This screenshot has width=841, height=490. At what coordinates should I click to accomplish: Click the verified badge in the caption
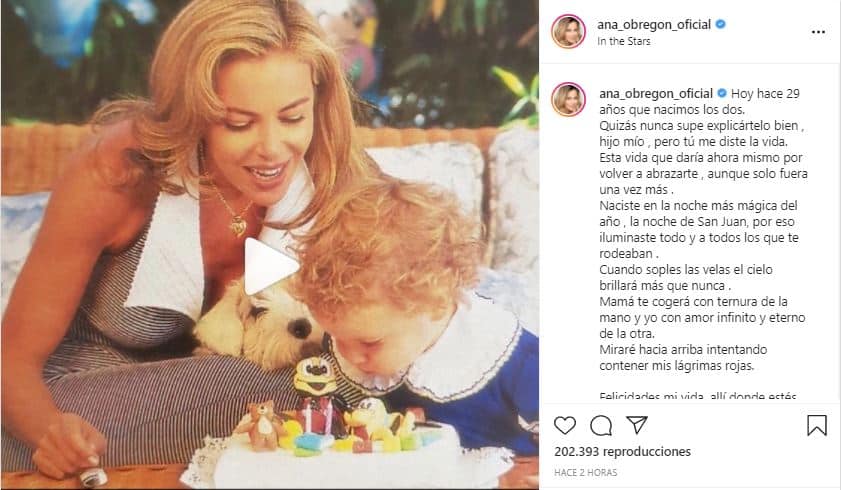pyautogui.click(x=722, y=93)
